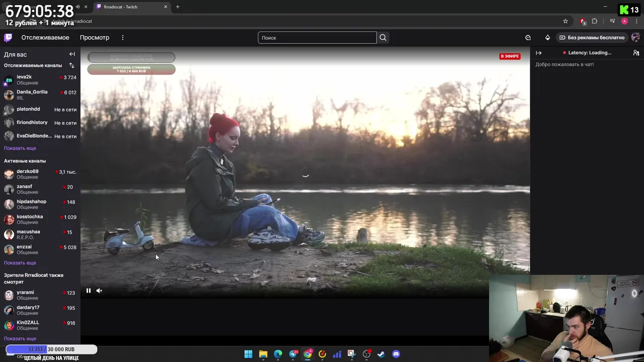Open the Chrome three-dot menu
This screenshot has height=362, width=644.
tap(637, 21)
